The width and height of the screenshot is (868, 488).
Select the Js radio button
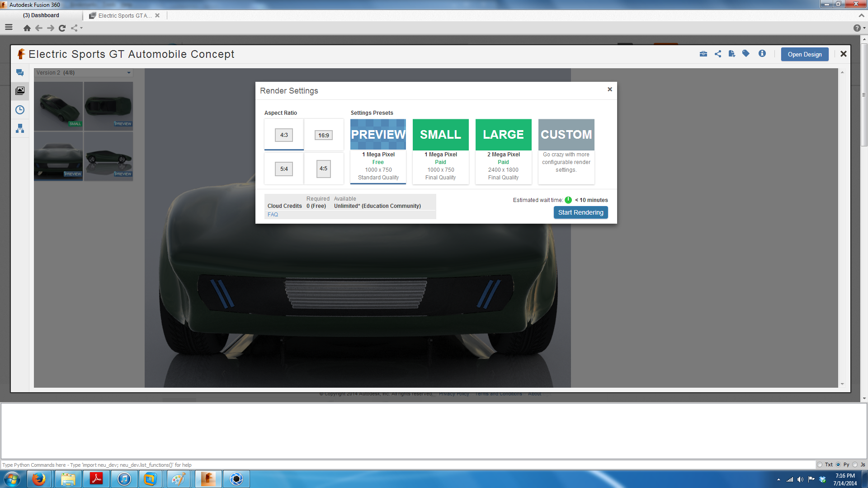click(x=855, y=465)
